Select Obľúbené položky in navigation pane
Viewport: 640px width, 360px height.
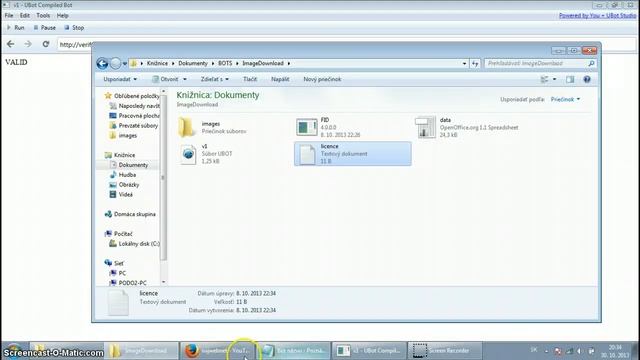coord(132,96)
